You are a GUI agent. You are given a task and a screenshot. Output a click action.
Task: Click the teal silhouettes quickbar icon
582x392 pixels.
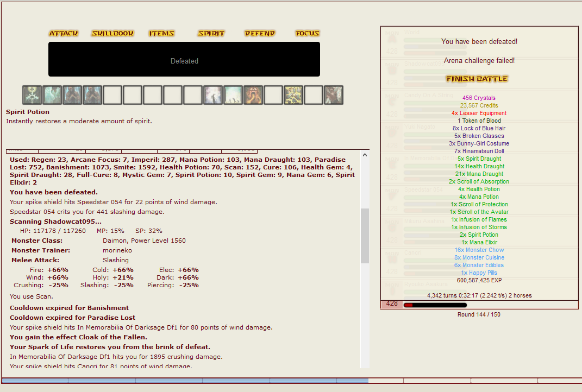[x=233, y=95]
